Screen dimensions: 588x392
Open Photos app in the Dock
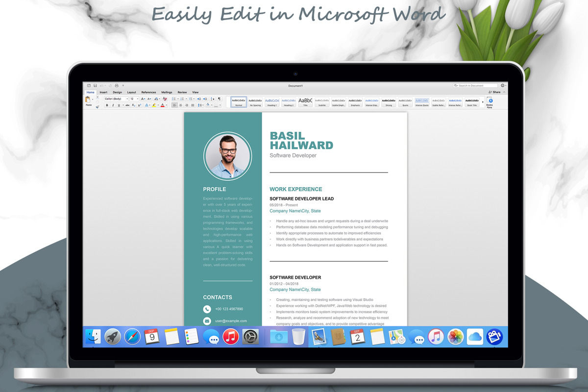pos(456,337)
